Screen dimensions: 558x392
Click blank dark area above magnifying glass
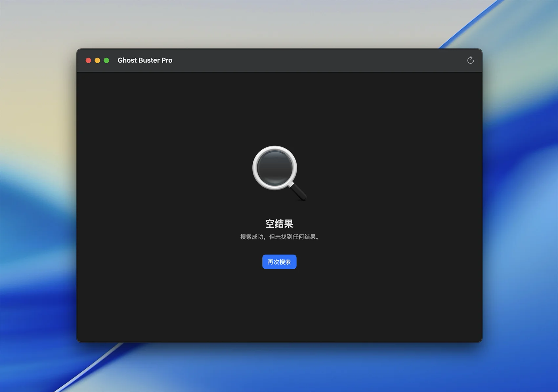pos(279,108)
